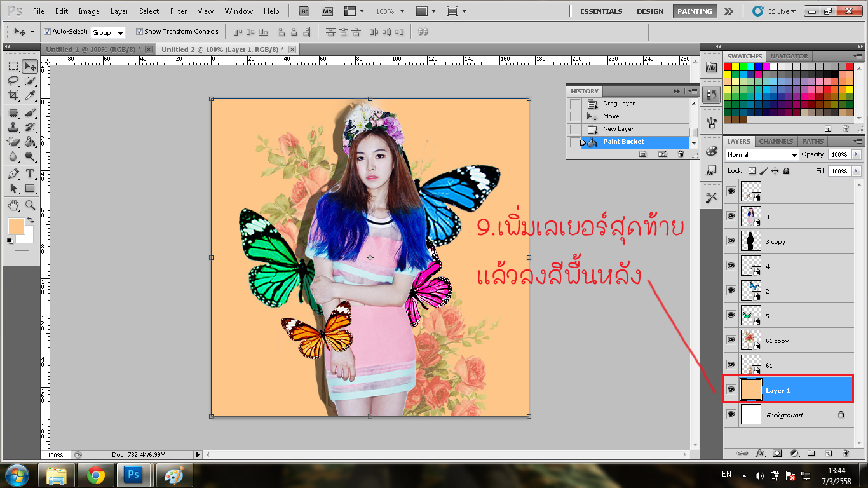The image size is (868, 488).
Task: Open the Window menu
Action: (239, 11)
